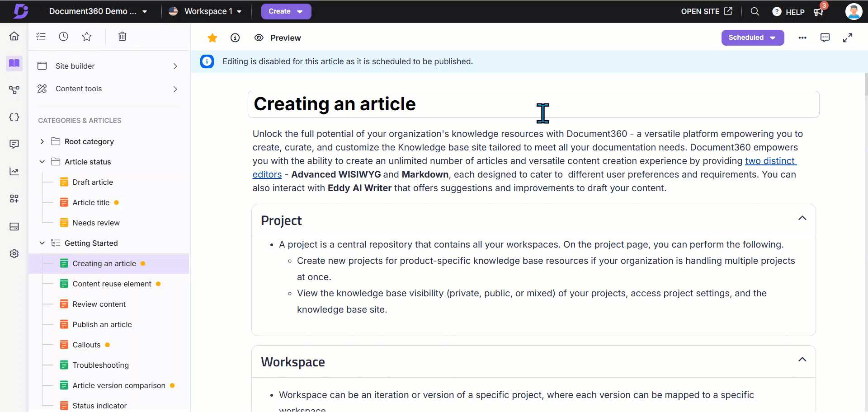Open the Starred articles icon in sidebar
This screenshot has height=412, width=868.
[87, 37]
